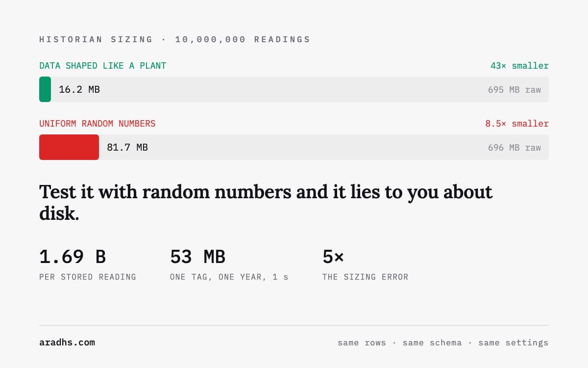
Task: Click the '695 MB raw' label
Action: click(x=514, y=90)
